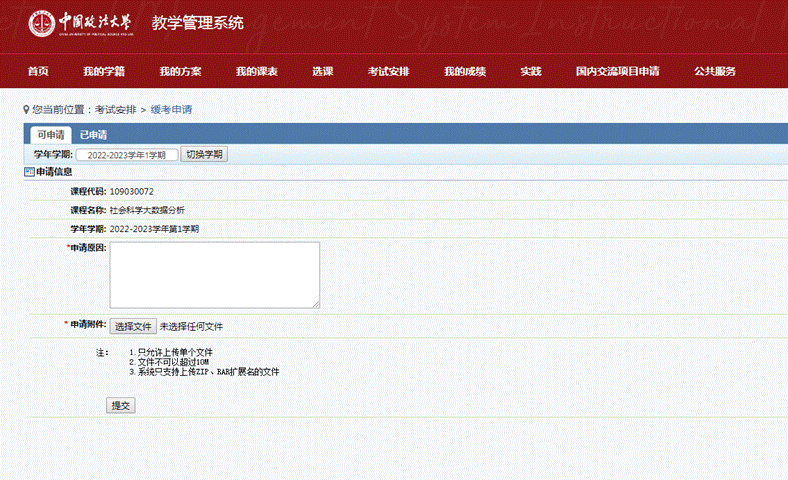Switch to the 已申请 tab

pos(94,135)
